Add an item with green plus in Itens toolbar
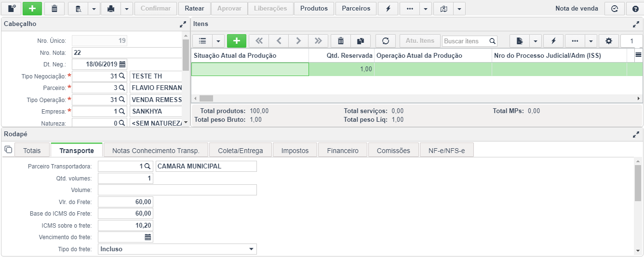This screenshot has height=257, width=644. click(x=237, y=41)
